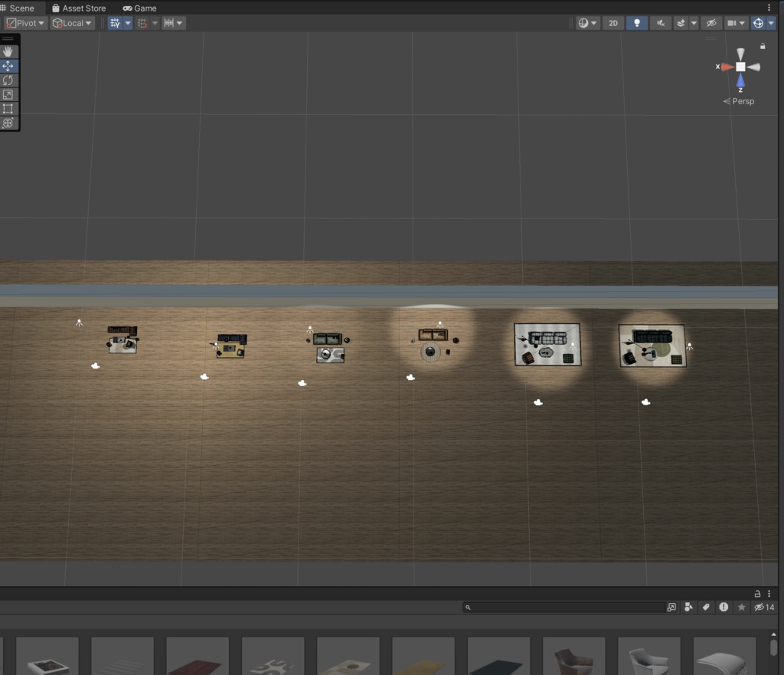This screenshot has width=784, height=675.
Task: Open the Pivot handle position dropdown
Action: tap(24, 22)
